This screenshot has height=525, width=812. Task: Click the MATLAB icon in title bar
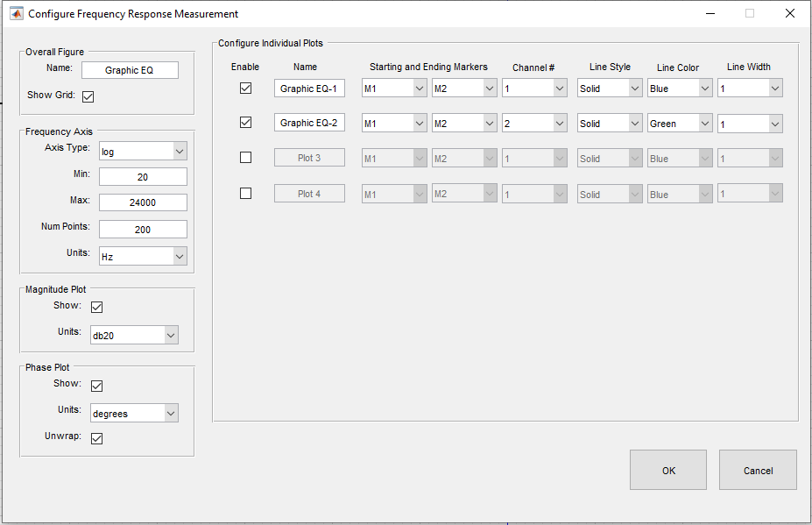point(16,14)
